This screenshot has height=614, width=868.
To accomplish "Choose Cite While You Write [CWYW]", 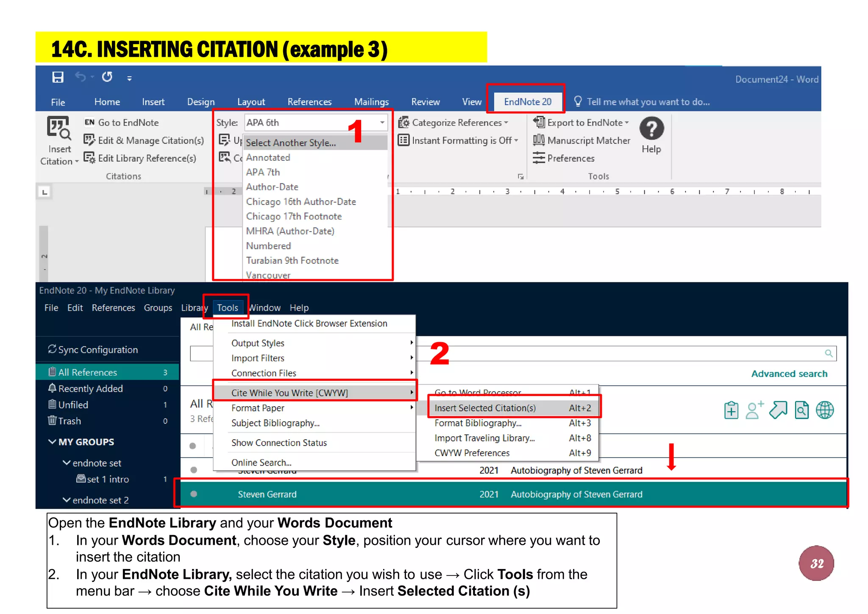I will click(289, 393).
